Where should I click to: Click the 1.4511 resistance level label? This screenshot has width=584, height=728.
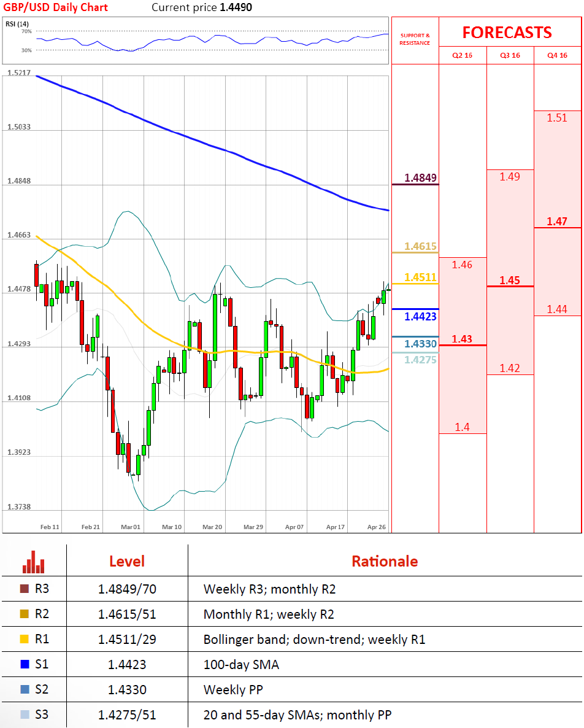[420, 277]
